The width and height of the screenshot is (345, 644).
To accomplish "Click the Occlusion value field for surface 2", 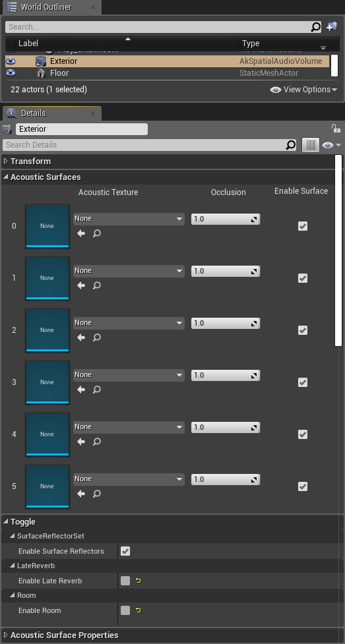I will (x=226, y=323).
